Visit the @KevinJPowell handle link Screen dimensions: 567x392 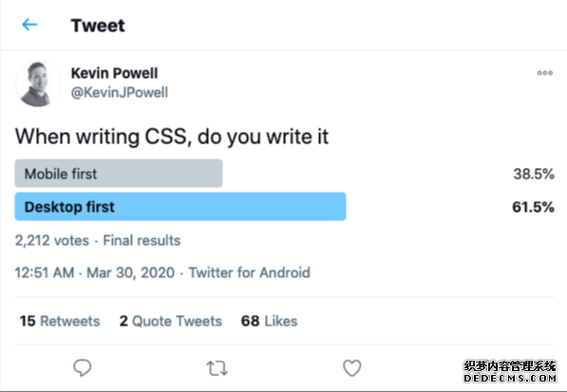pos(120,92)
